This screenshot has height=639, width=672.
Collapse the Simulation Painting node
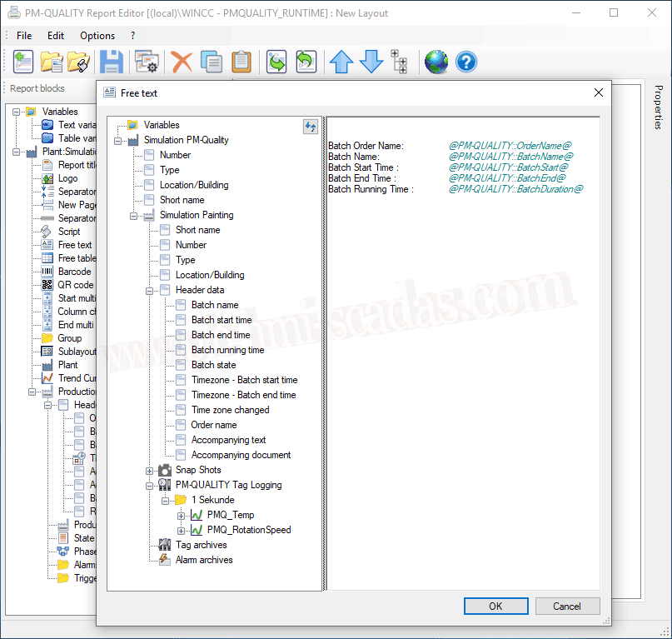(x=134, y=216)
